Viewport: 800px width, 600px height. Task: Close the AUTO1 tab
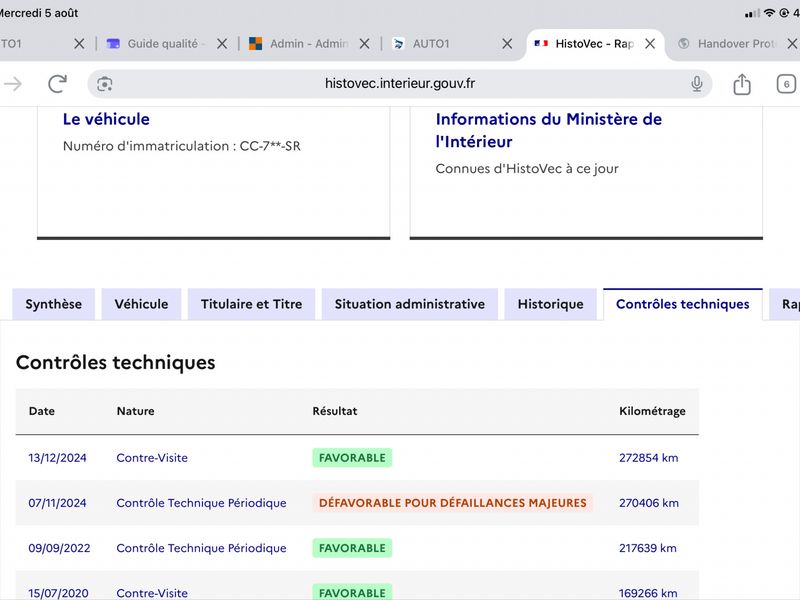(x=507, y=44)
